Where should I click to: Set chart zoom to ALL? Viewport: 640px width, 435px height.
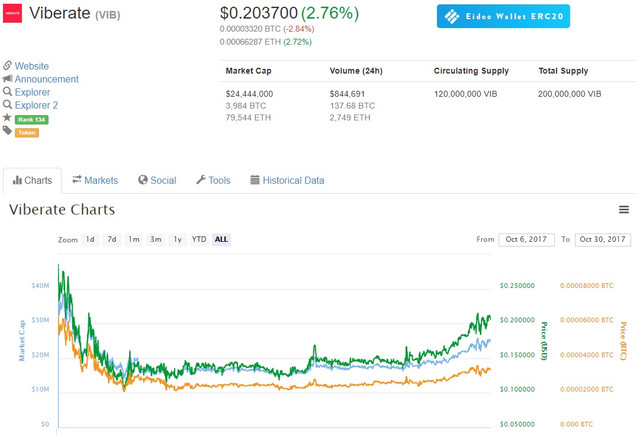click(x=221, y=240)
